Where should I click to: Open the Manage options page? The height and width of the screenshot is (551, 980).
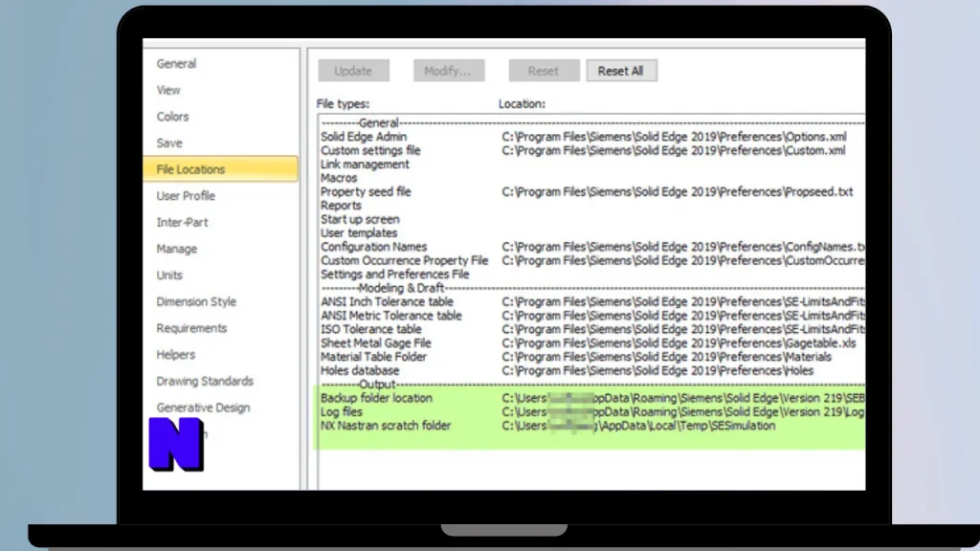(177, 249)
